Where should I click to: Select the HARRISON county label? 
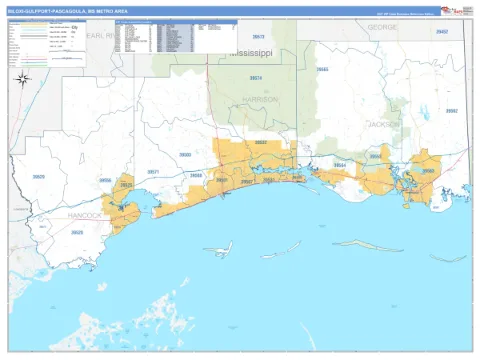tap(260, 99)
